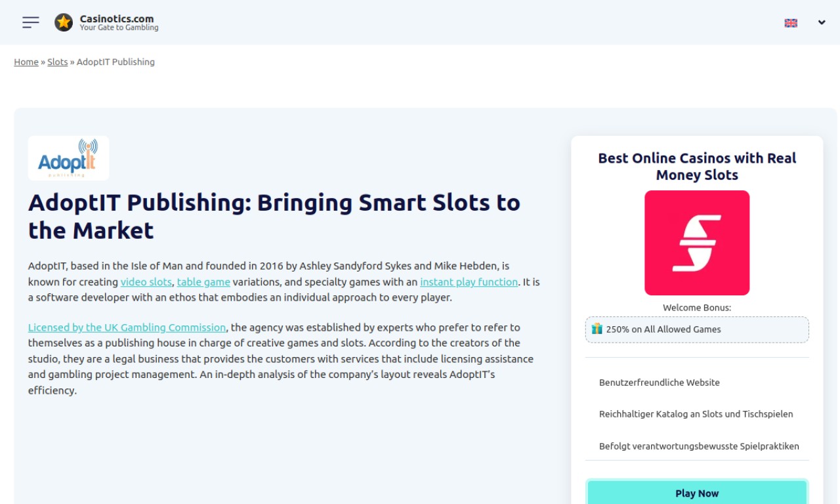Select the 250% on All Allowed Games bonus

coord(697,329)
